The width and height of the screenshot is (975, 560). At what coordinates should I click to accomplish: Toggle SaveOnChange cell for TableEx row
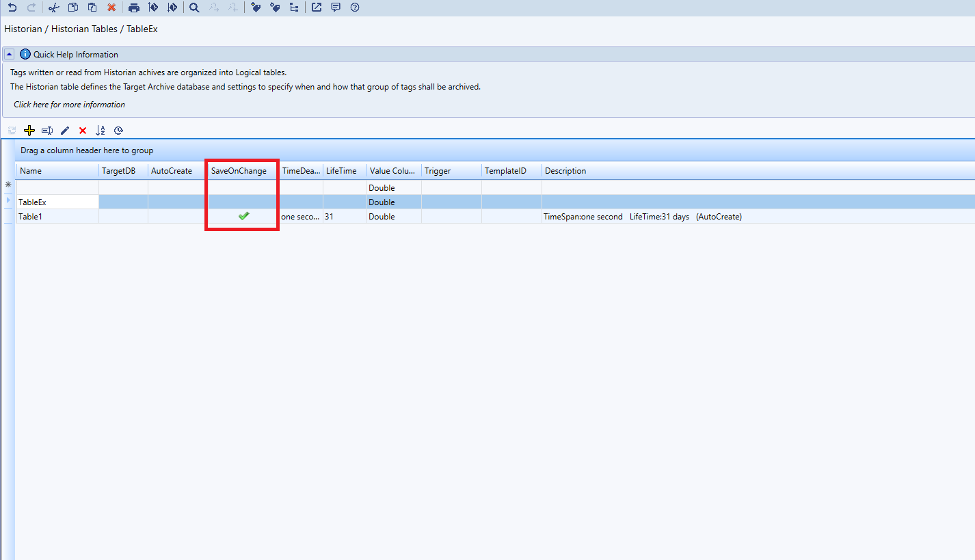(x=243, y=202)
